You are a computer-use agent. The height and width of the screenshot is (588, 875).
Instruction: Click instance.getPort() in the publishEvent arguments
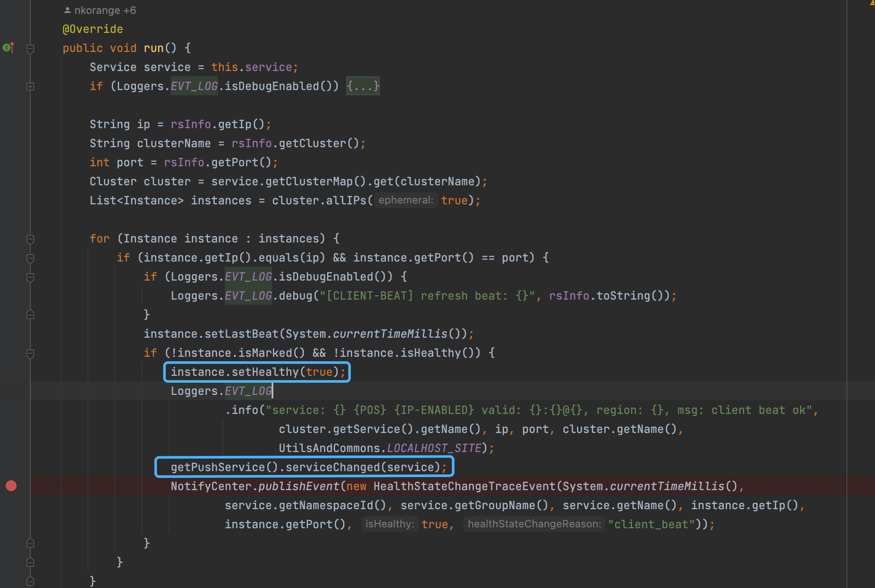(x=285, y=524)
